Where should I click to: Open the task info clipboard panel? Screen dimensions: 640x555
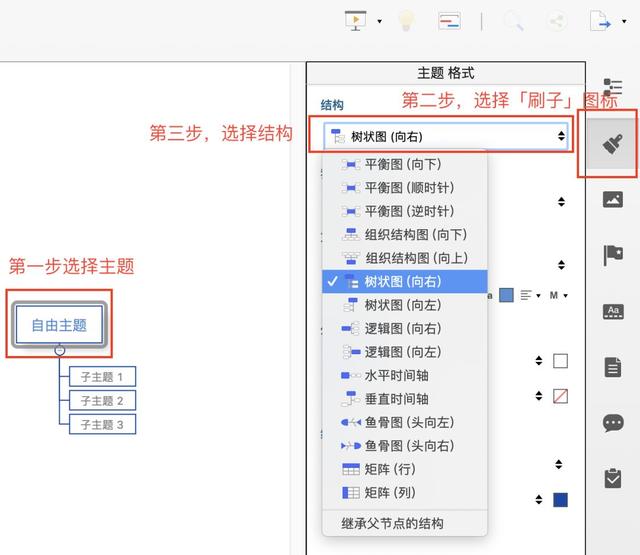(x=613, y=478)
